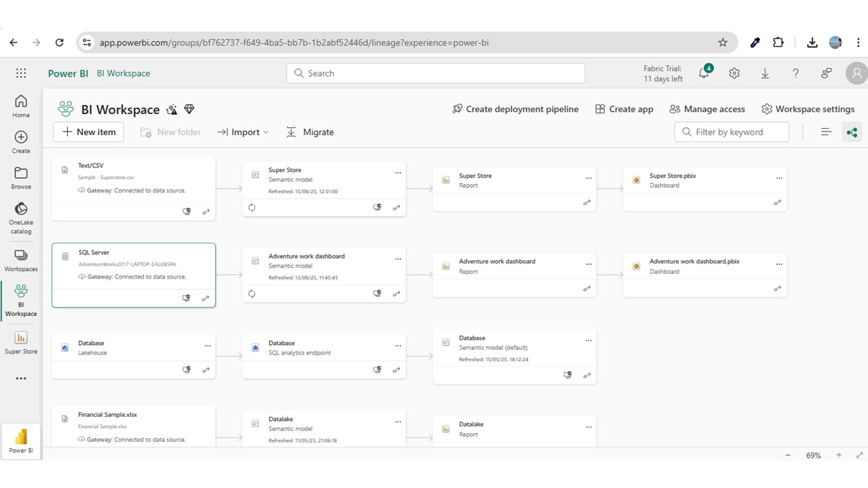Open more options for Super Store semantic model
Viewport: 868px width, 488px height.
pos(398,173)
